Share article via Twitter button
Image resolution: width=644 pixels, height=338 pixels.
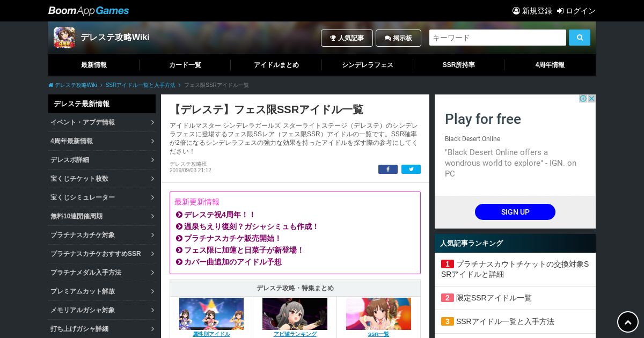point(411,169)
